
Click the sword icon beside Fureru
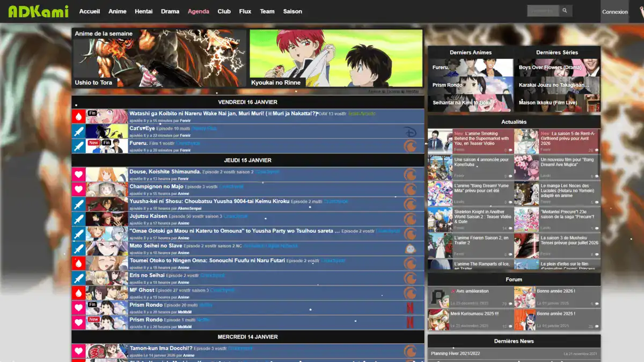pyautogui.click(x=79, y=146)
